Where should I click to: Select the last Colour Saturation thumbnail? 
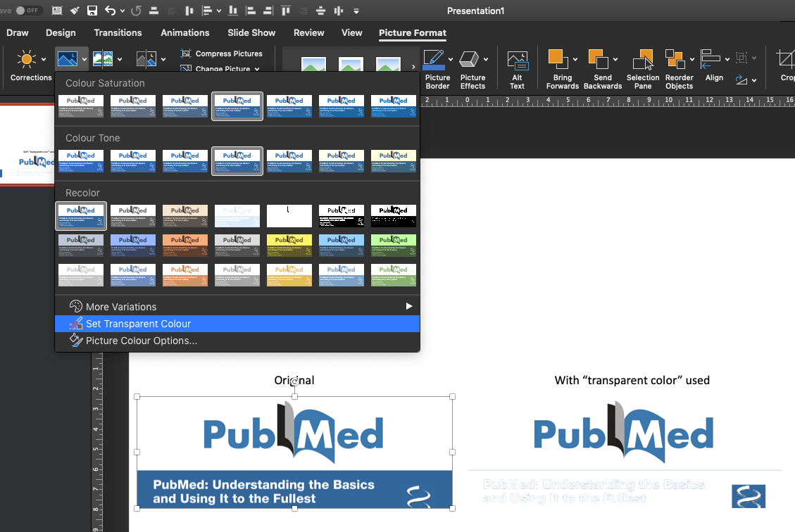point(394,106)
